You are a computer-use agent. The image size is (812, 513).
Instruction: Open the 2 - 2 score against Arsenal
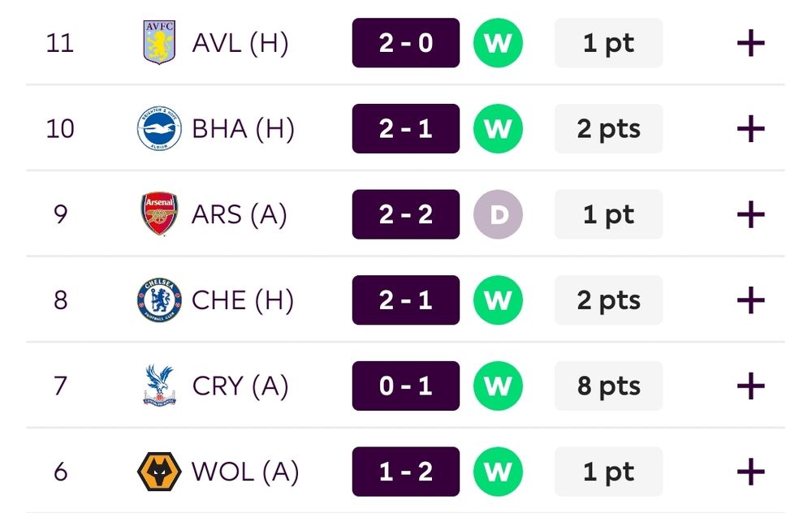406,214
